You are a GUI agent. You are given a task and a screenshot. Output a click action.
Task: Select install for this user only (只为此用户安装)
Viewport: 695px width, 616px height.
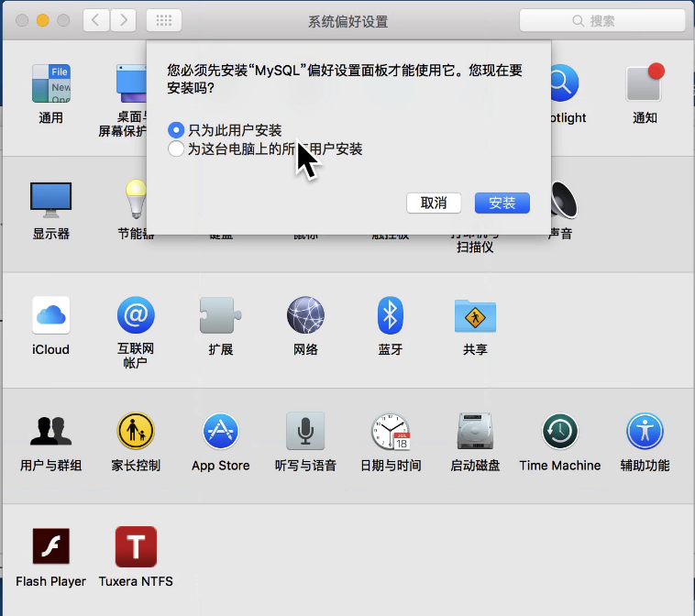pyautogui.click(x=225, y=130)
